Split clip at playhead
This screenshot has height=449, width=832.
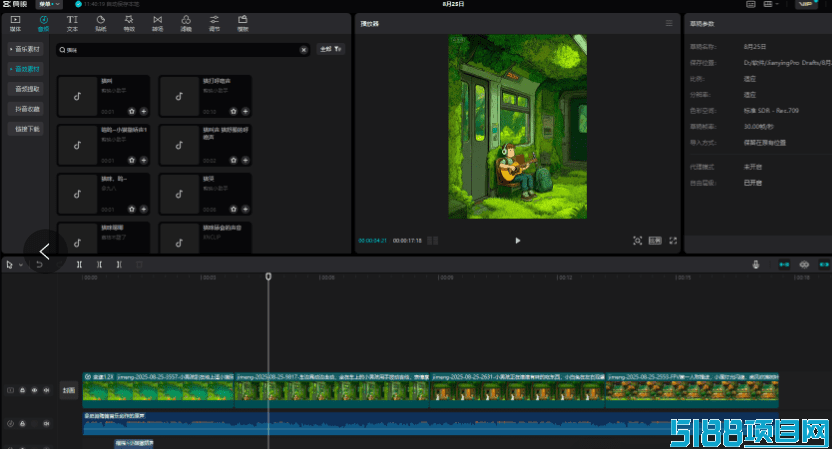tap(79, 264)
